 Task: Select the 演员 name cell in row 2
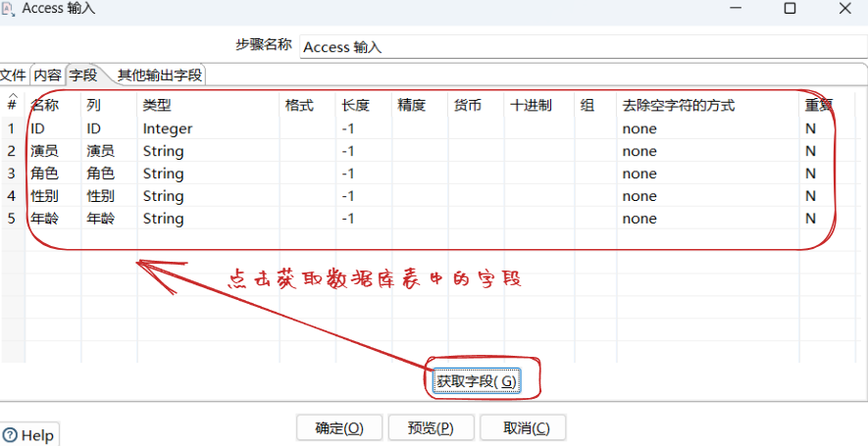tap(53, 151)
